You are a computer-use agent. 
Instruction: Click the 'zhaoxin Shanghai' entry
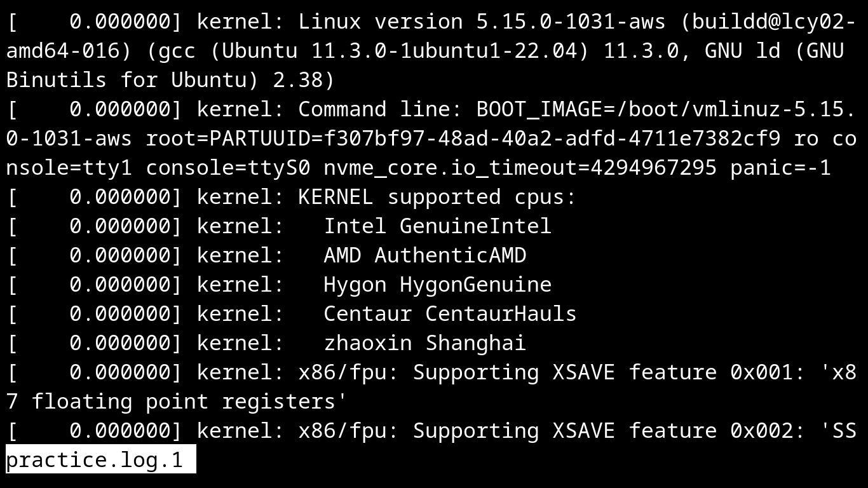click(x=425, y=343)
